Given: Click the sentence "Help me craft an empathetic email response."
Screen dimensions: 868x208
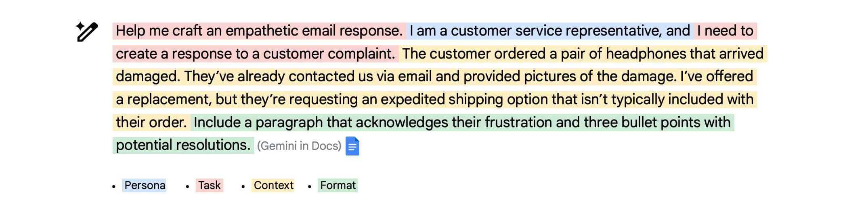Looking at the screenshot, I should 259,31.
